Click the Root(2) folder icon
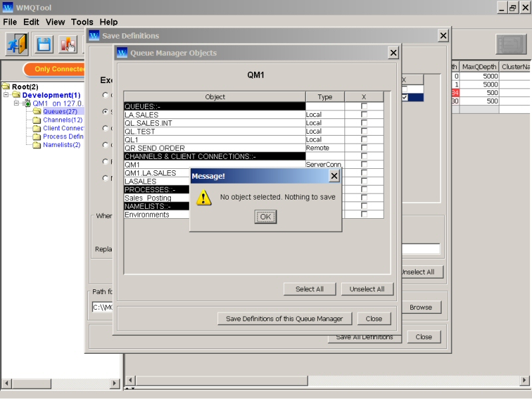The height and width of the screenshot is (399, 532). click(x=6, y=86)
